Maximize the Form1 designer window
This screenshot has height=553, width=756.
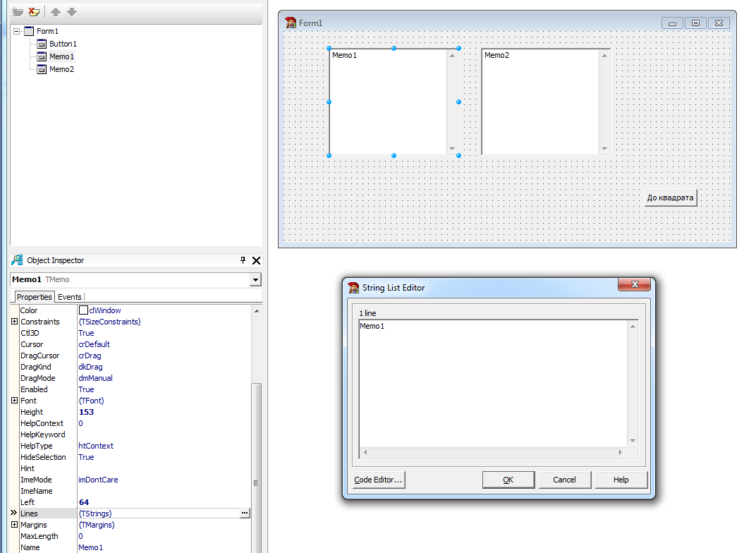click(x=696, y=23)
